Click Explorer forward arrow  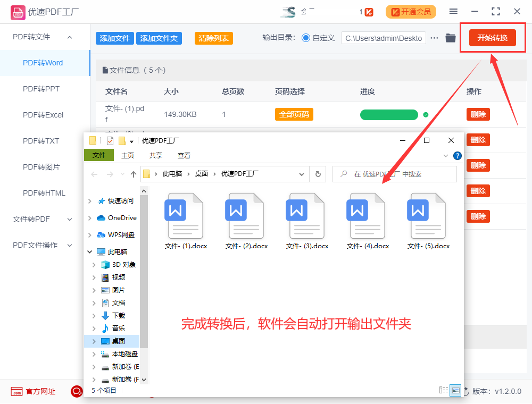tap(110, 174)
